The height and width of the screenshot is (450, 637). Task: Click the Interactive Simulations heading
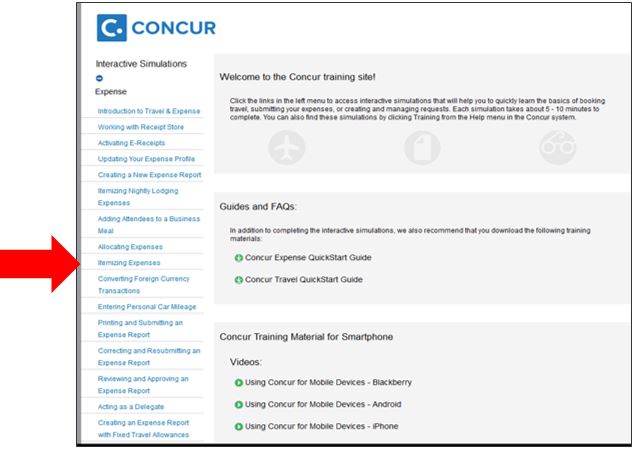[x=141, y=64]
